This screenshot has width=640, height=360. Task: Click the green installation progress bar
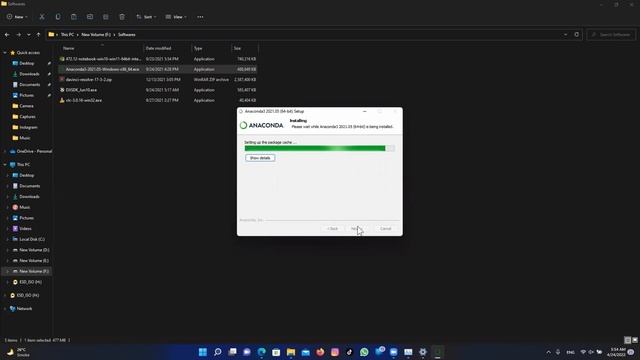tap(320, 148)
